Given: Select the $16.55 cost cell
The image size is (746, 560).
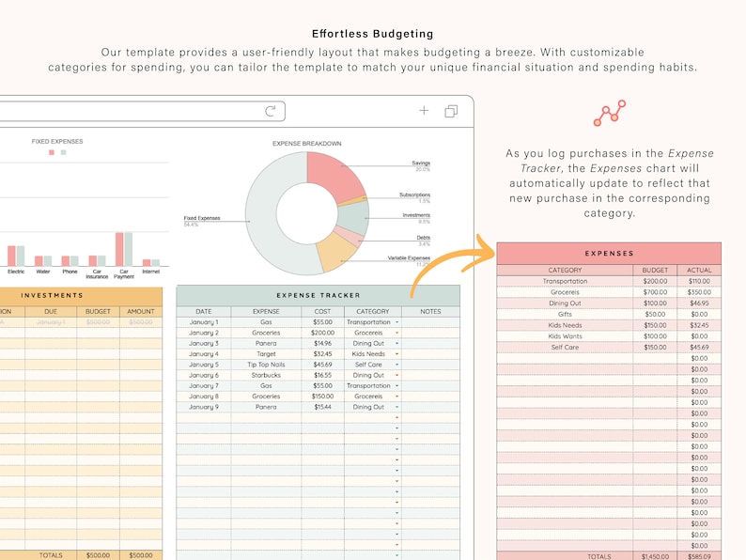Looking at the screenshot, I should (322, 375).
